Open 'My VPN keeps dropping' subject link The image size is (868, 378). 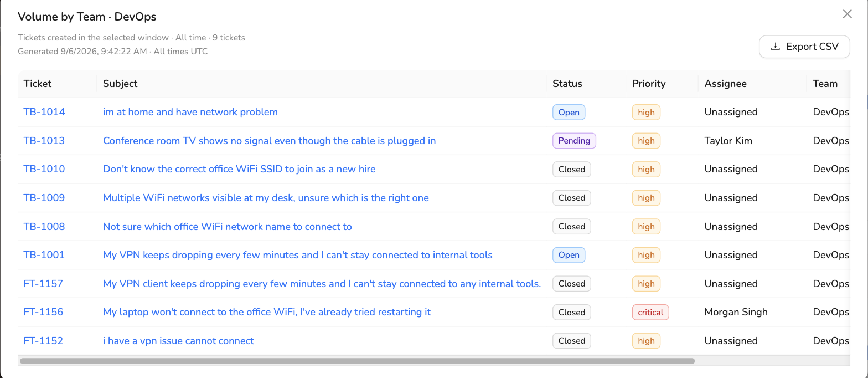pyautogui.click(x=298, y=255)
